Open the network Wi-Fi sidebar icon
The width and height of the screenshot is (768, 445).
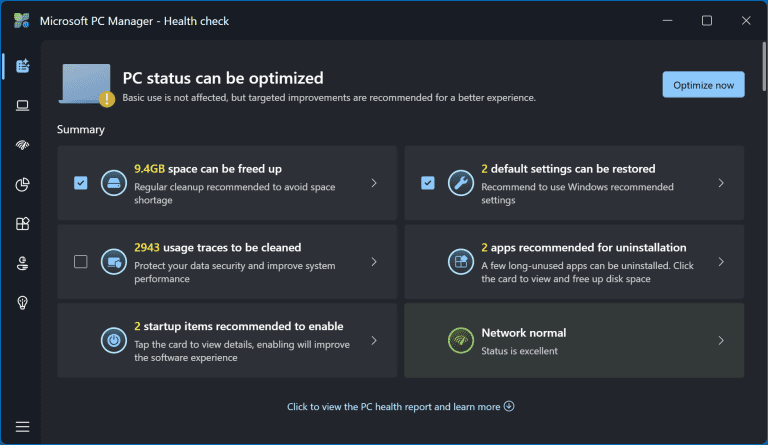point(22,145)
